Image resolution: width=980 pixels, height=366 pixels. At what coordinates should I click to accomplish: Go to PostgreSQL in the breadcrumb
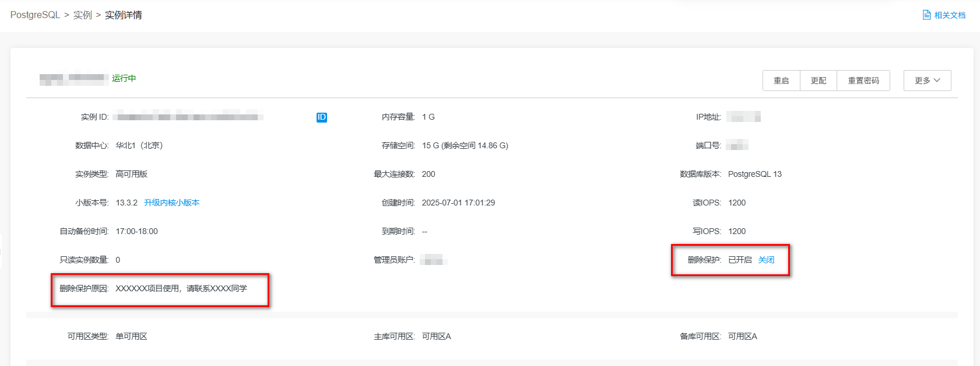click(35, 15)
